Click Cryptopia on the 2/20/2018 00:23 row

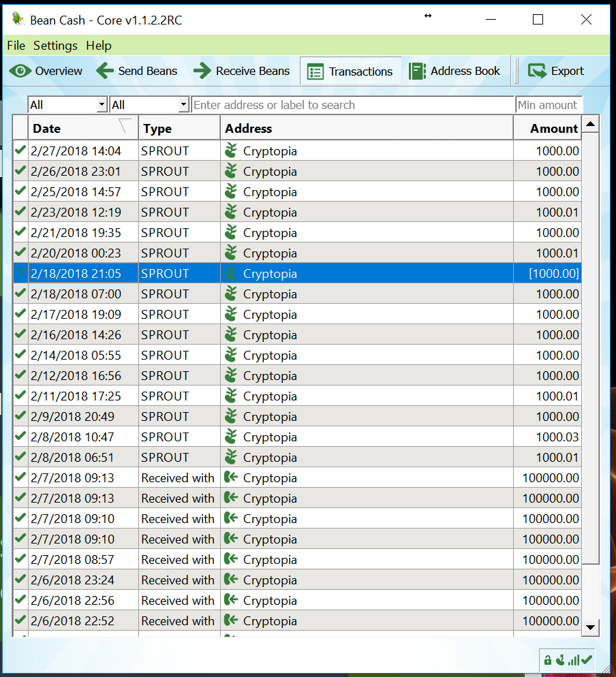click(x=270, y=253)
